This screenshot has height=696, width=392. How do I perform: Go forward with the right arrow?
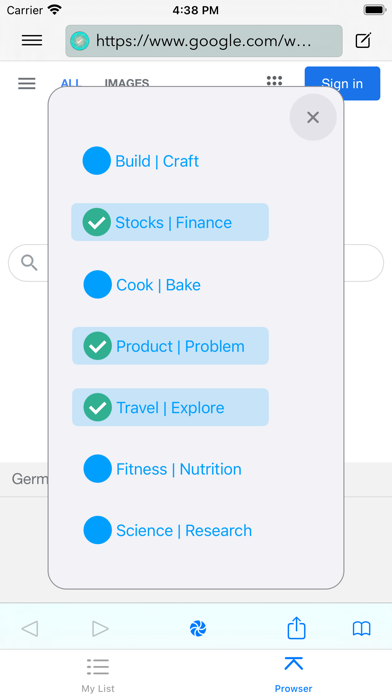click(100, 629)
